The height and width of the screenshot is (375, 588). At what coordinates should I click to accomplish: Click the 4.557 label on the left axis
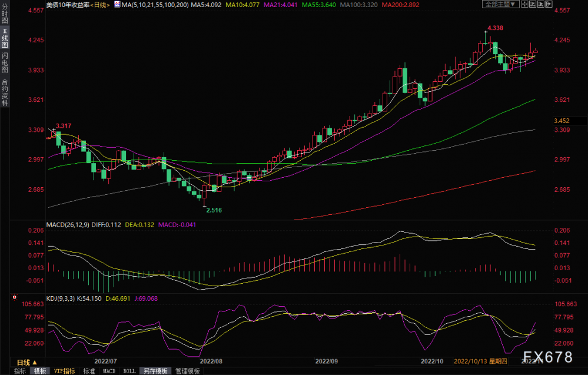pos(36,11)
